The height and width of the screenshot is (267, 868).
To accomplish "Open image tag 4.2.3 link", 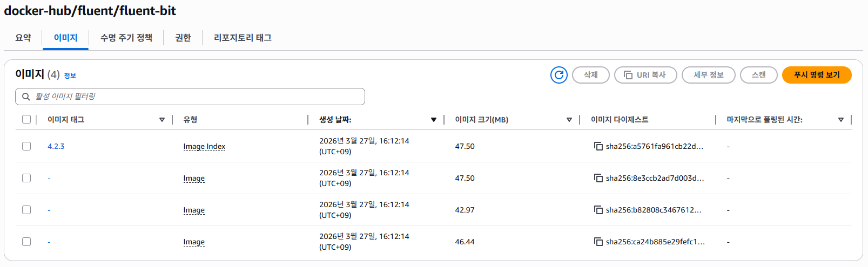I will pyautogui.click(x=56, y=146).
